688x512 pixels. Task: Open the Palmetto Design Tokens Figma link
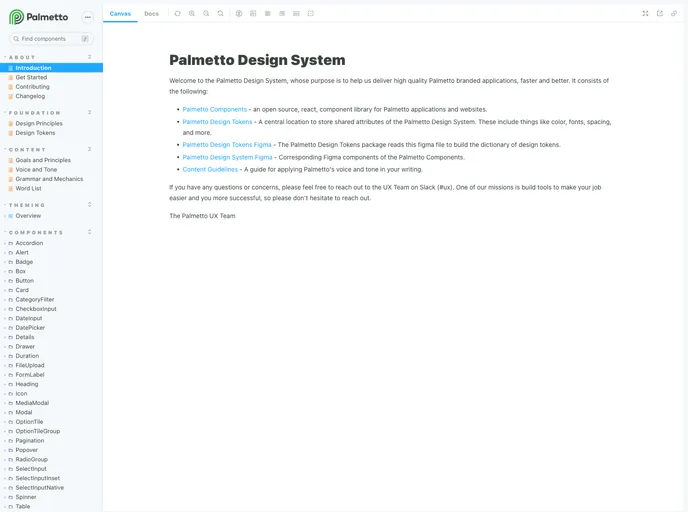pyautogui.click(x=227, y=144)
